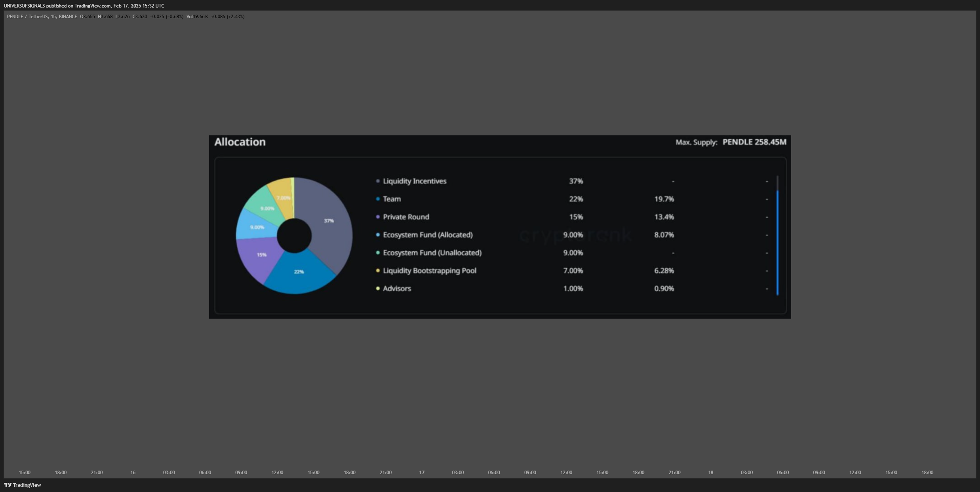This screenshot has width=980, height=492.
Task: Click the Liquidity Bootstrapping Pool legend dot
Action: [x=378, y=271]
